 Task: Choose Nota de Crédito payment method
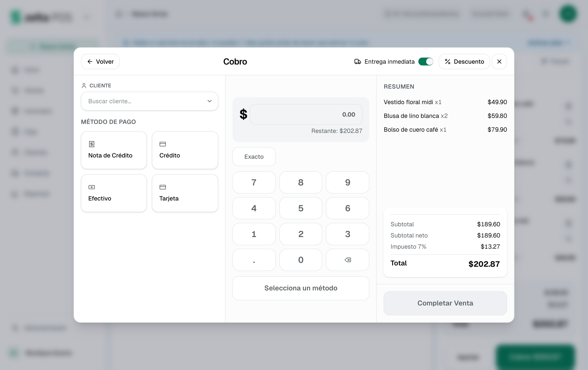pos(114,150)
